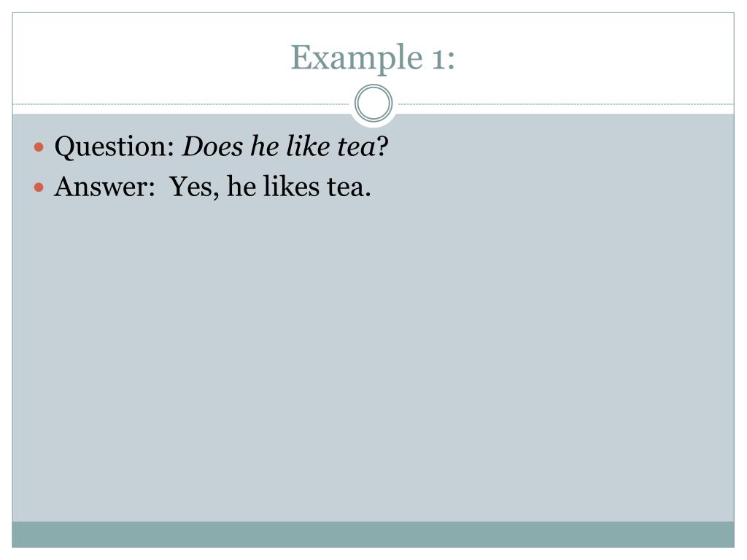Click the italic word like
This screenshot has height=560, width=747.
click(x=308, y=146)
